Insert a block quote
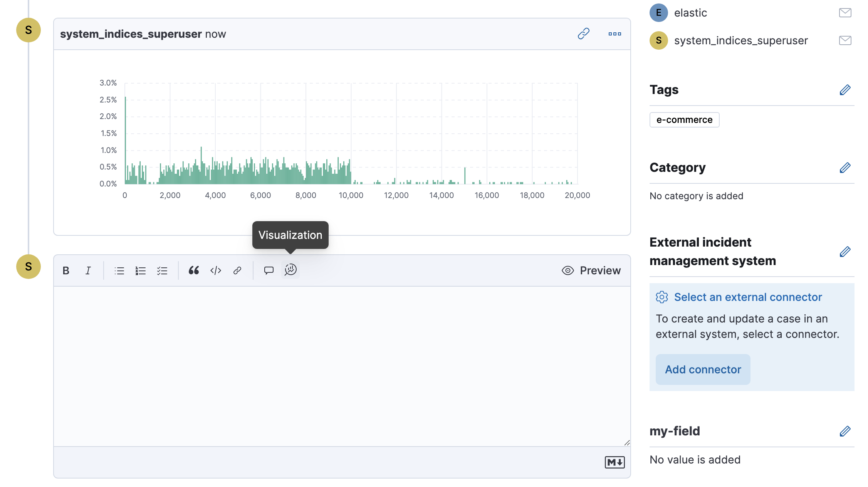 pyautogui.click(x=194, y=270)
